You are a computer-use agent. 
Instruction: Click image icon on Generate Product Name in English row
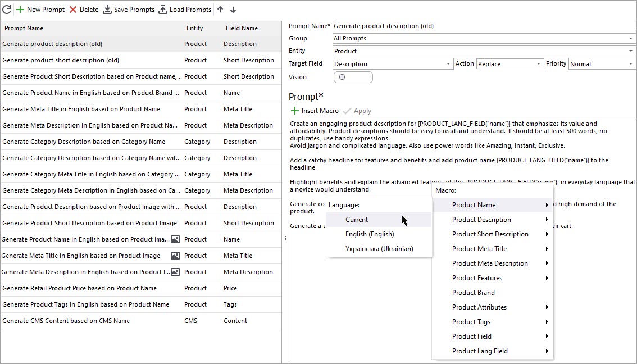click(175, 239)
